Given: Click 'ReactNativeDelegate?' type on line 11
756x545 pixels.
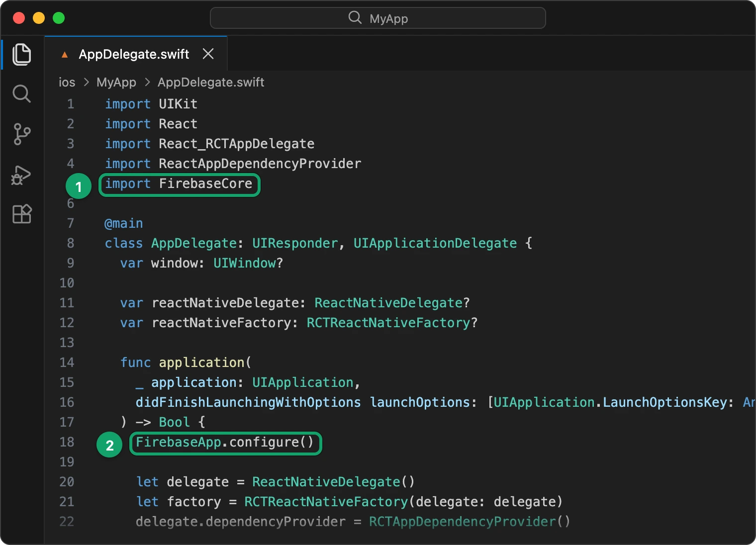Looking at the screenshot, I should [392, 303].
